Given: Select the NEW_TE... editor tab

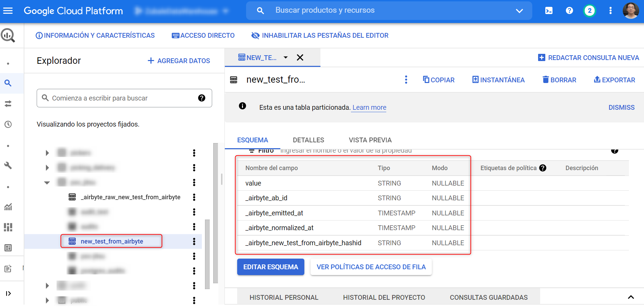Looking at the screenshot, I should (257, 58).
